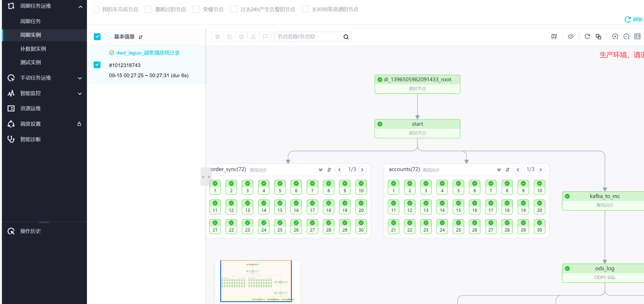Click the 周期任务运维 sidebar icon
This screenshot has height=304, width=644.
click(11, 6)
